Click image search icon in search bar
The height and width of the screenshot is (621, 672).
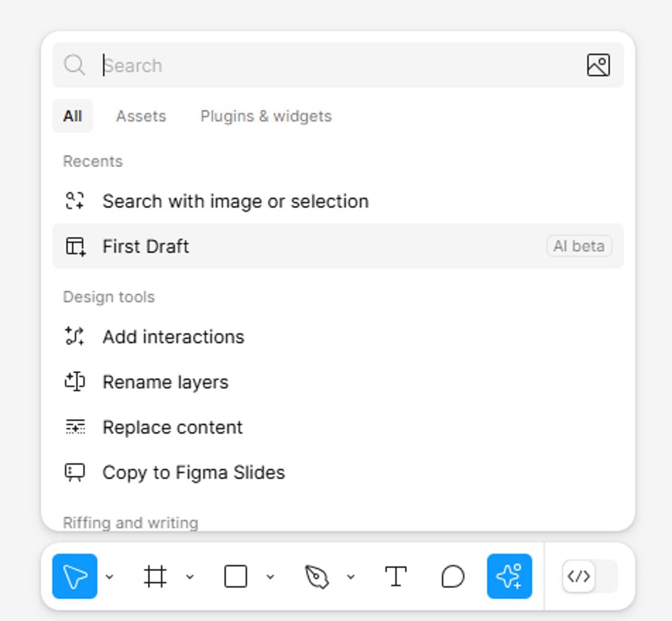pyautogui.click(x=599, y=65)
